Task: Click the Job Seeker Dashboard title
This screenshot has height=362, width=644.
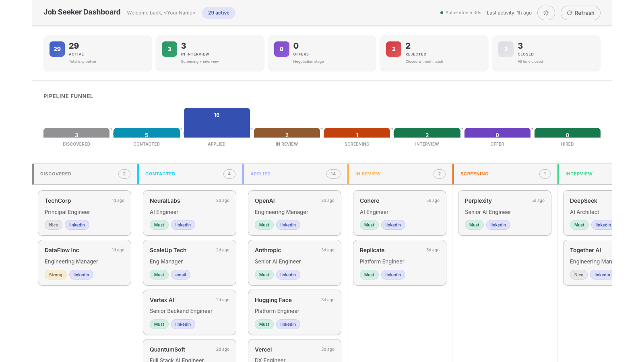Action: (82, 12)
